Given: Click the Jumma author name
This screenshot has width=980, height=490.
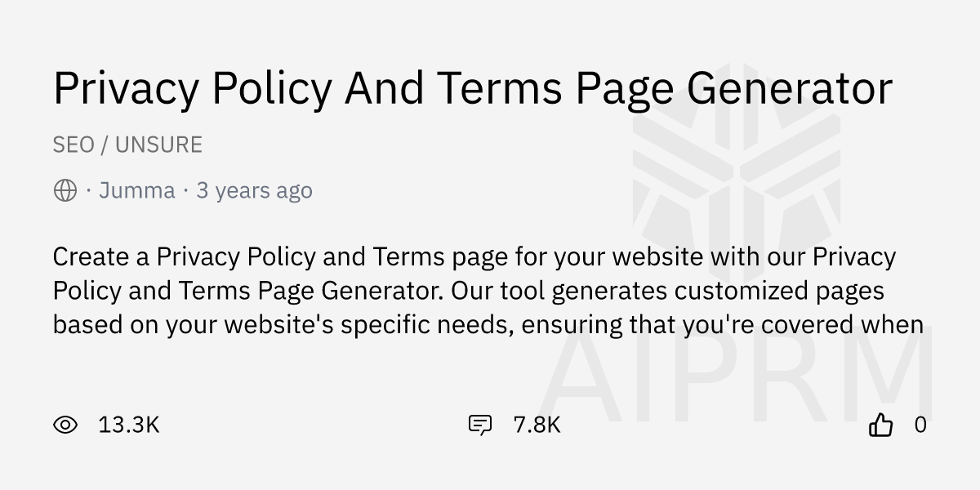Looking at the screenshot, I should coord(137,190).
